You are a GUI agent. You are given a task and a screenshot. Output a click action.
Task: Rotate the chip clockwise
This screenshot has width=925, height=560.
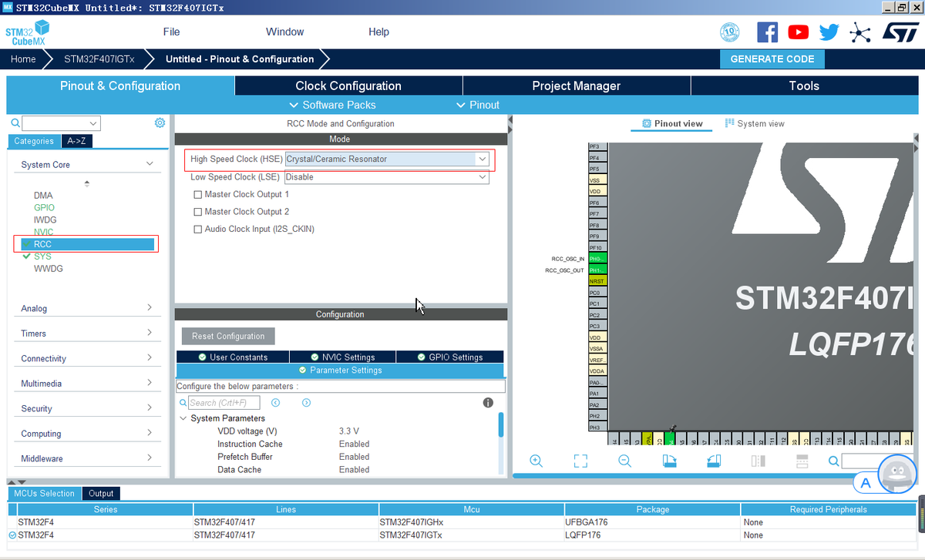[x=669, y=461]
